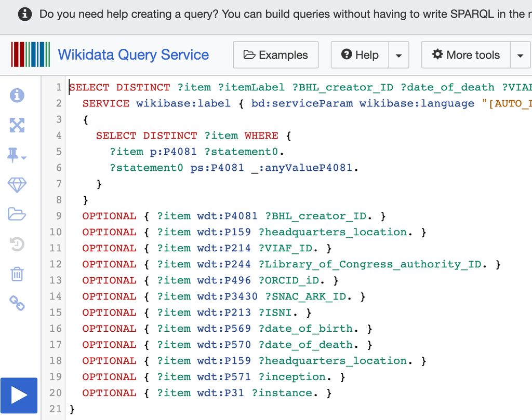532x420 pixels.
Task: Click _:anyValueP4081 on line 6
Action: click(302, 168)
